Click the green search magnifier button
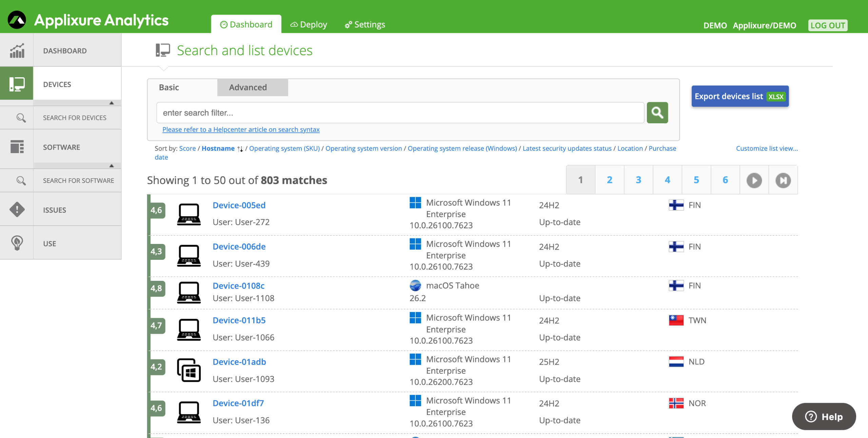Screen dimensions: 868x438 [x=657, y=112]
